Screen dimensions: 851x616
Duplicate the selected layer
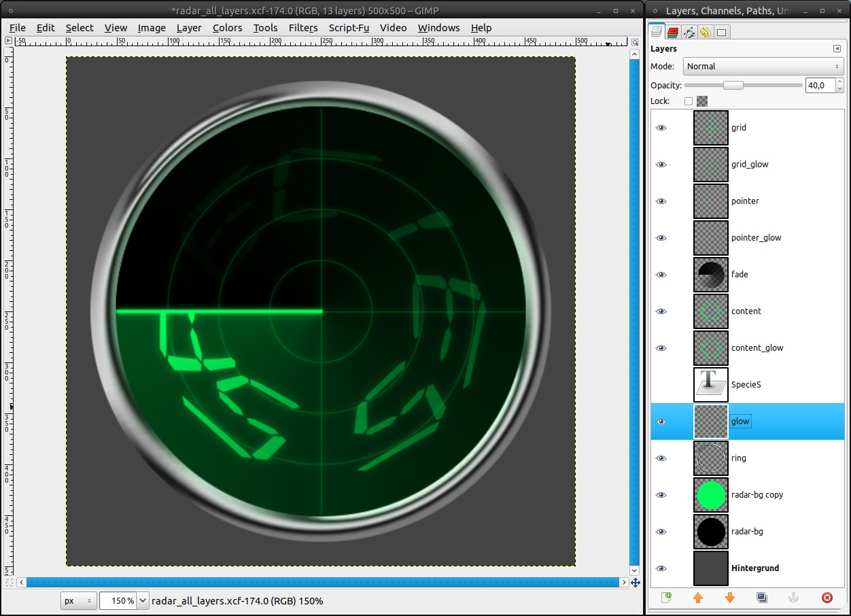point(762,598)
